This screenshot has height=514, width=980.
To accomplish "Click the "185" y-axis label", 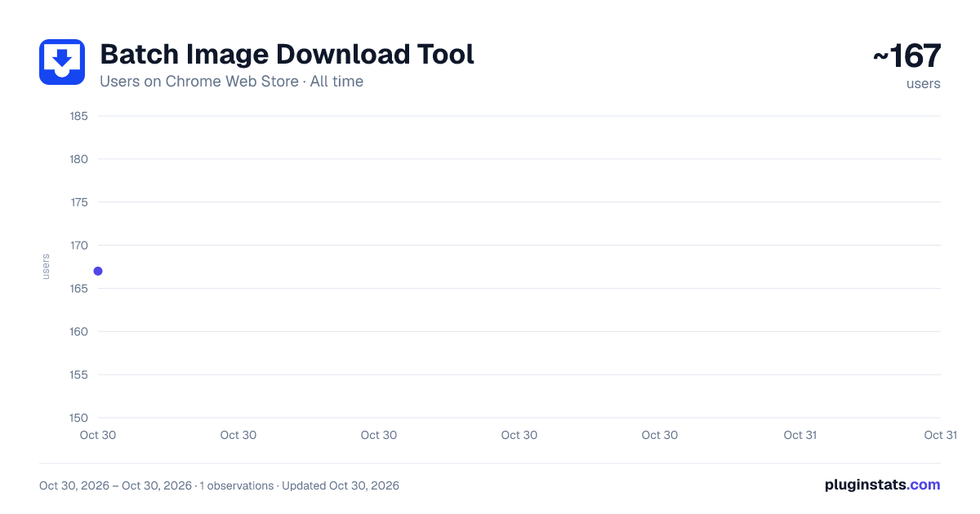I will tap(79, 116).
